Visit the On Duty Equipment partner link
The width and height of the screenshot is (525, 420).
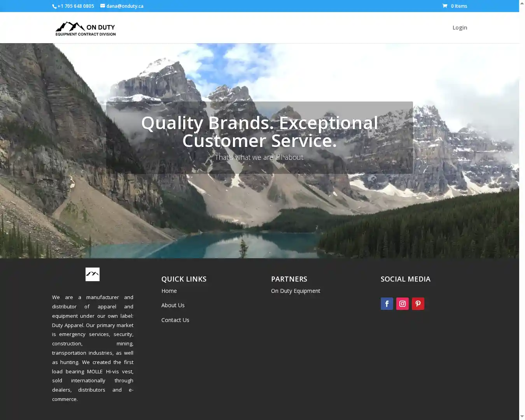[296, 291]
